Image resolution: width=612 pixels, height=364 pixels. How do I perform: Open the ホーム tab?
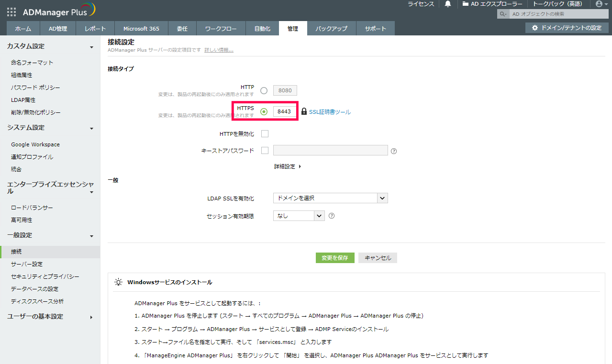(23, 28)
